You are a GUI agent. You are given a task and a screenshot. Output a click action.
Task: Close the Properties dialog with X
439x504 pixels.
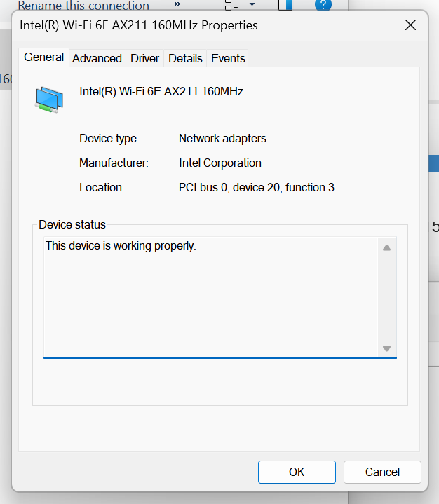click(410, 25)
